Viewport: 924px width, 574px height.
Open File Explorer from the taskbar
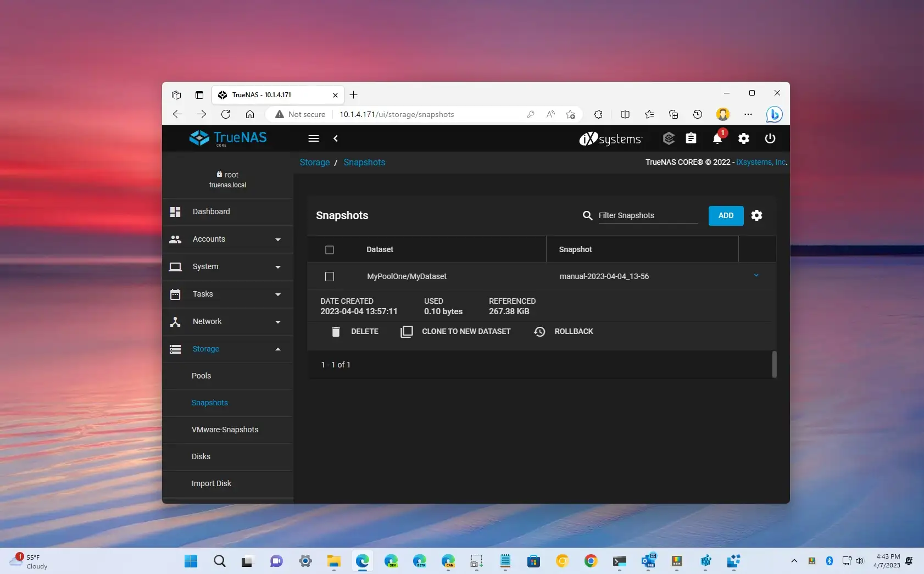(333, 561)
